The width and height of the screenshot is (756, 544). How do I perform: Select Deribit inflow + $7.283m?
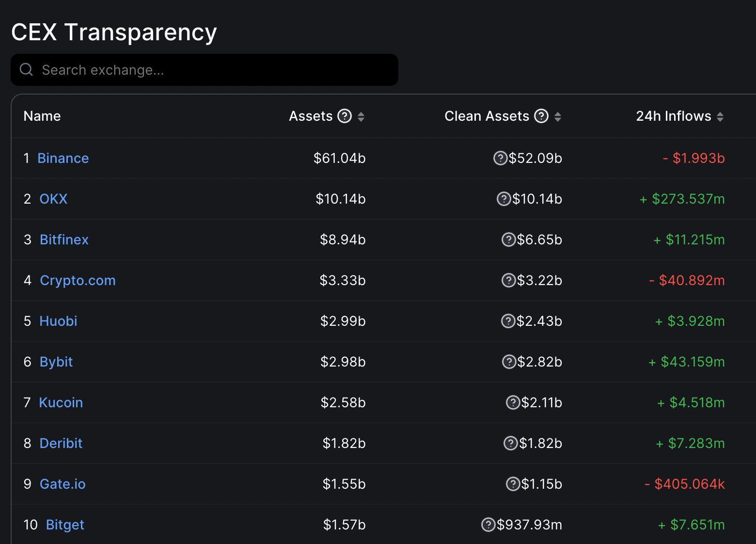[x=691, y=443]
